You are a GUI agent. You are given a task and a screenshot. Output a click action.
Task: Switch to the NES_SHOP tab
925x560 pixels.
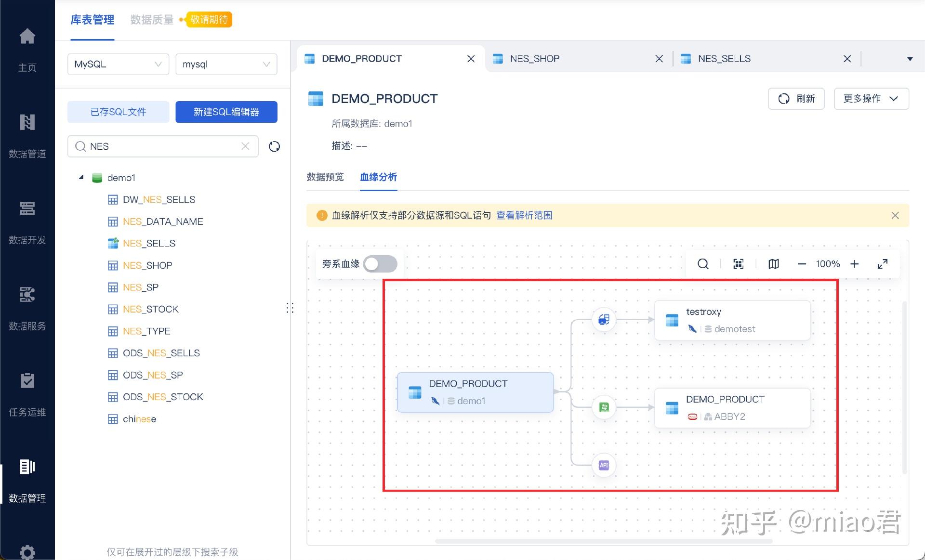pyautogui.click(x=535, y=59)
